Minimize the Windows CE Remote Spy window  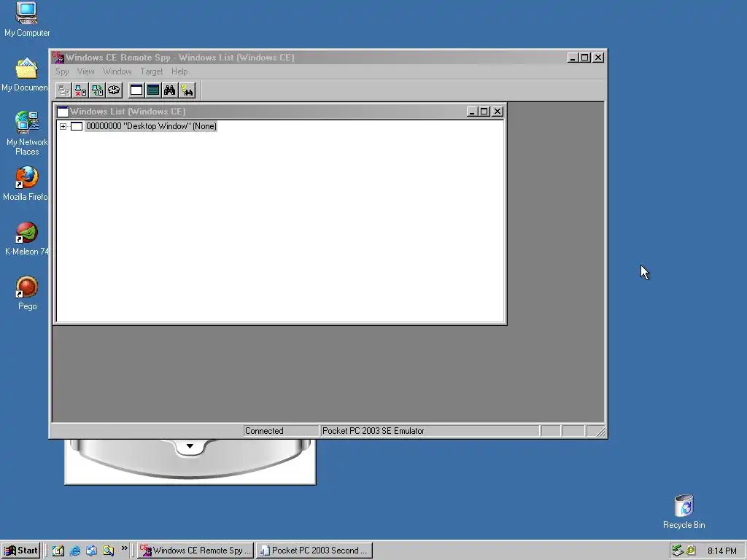pos(573,58)
